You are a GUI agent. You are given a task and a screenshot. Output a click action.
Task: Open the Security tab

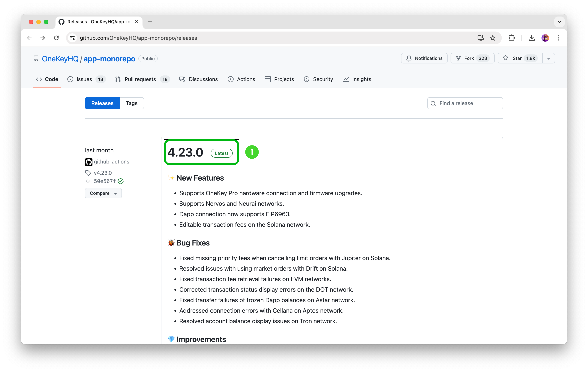(318, 79)
